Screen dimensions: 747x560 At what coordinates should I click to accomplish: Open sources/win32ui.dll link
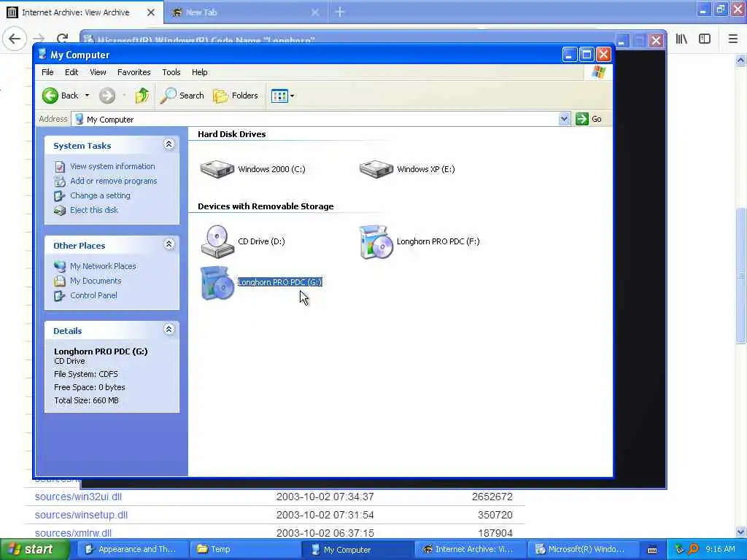(78, 497)
